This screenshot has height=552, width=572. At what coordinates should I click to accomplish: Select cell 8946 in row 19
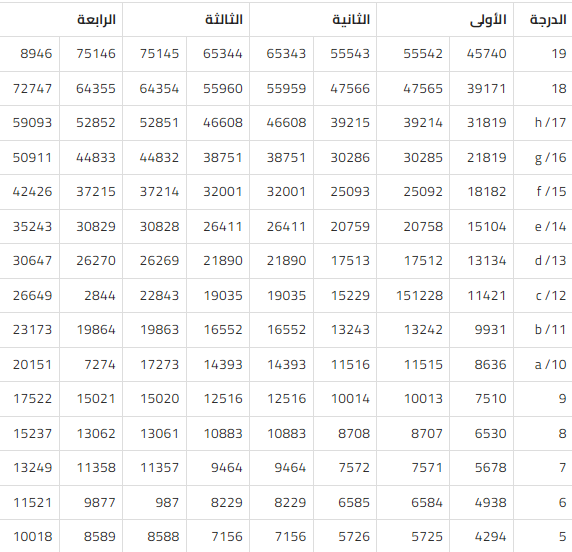pos(30,54)
